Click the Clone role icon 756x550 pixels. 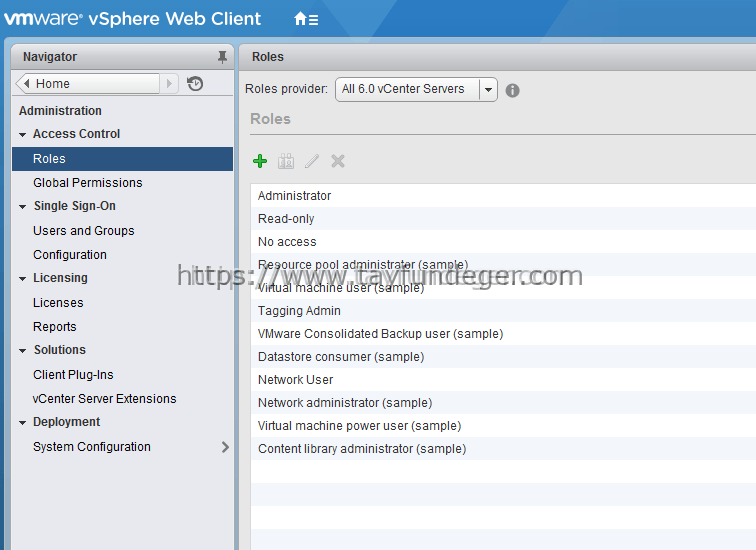tap(286, 161)
